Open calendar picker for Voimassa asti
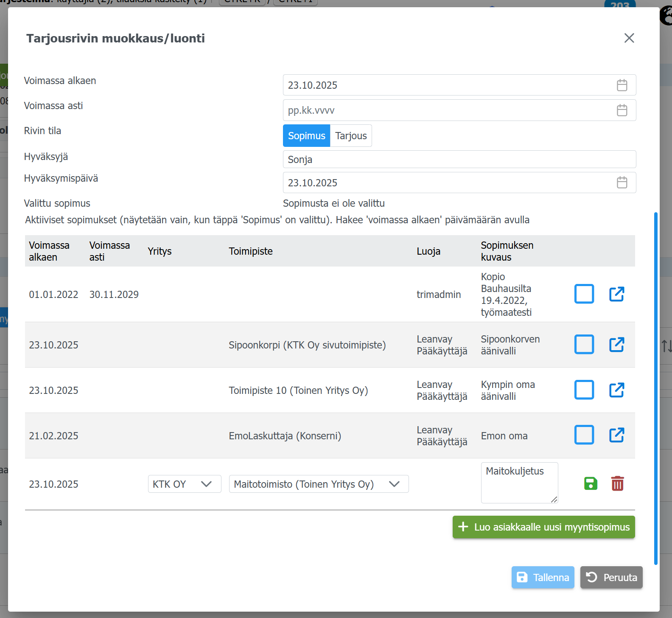Image resolution: width=672 pixels, height=618 pixels. coord(622,110)
